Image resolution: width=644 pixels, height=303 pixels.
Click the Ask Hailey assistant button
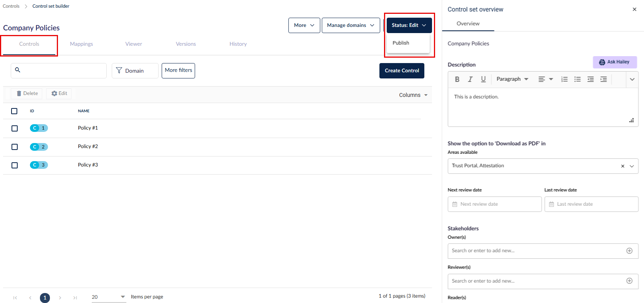[614, 62]
